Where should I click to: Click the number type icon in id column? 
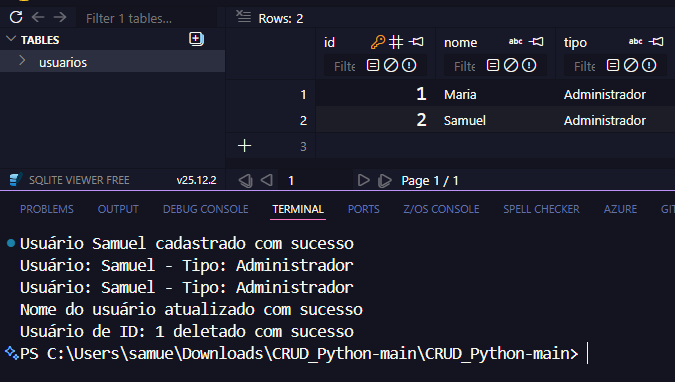click(x=396, y=42)
